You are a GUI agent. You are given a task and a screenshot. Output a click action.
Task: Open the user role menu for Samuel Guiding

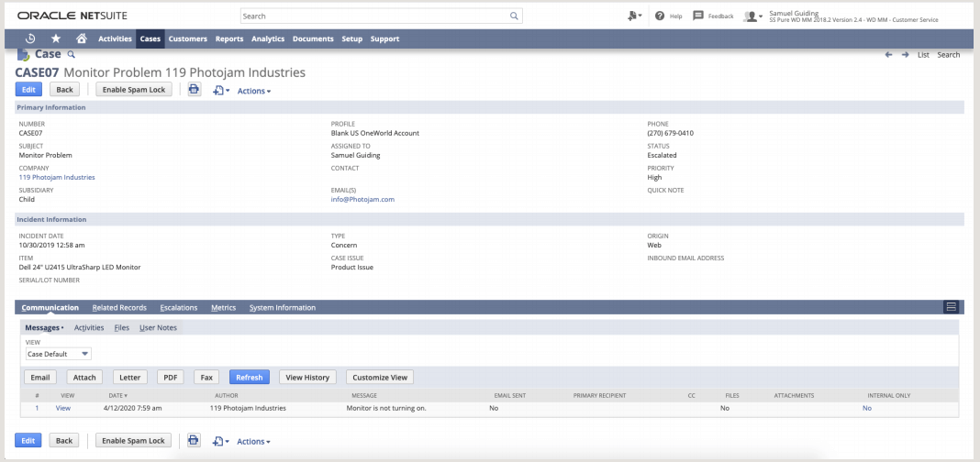pyautogui.click(x=754, y=16)
